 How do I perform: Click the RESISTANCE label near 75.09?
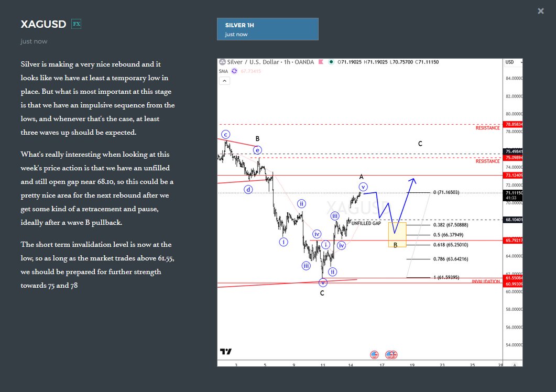[x=487, y=161]
